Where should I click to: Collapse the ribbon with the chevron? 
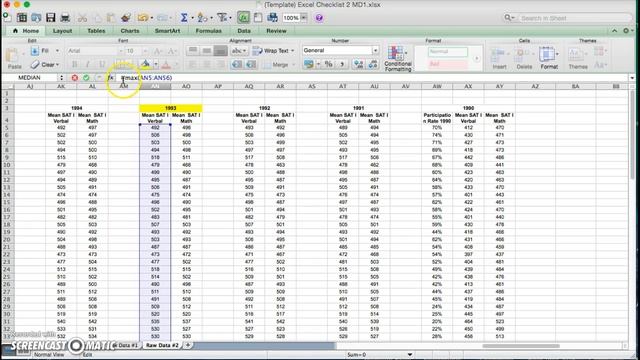pyautogui.click(x=614, y=31)
